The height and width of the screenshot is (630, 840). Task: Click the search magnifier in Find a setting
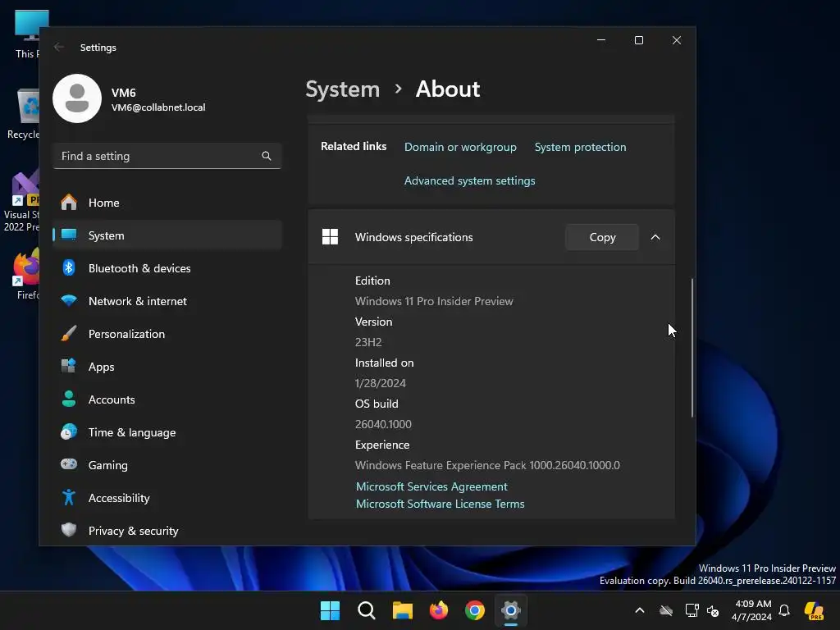(267, 156)
